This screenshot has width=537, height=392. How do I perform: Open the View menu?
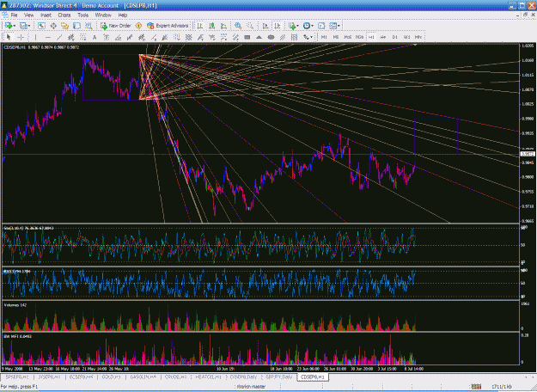[28, 15]
